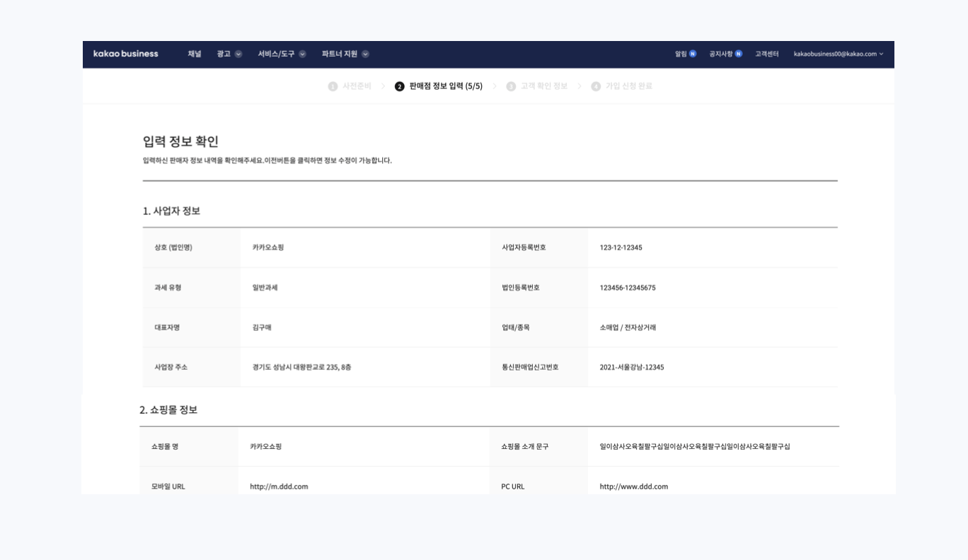This screenshot has width=968, height=560.
Task: Open 알림 notifications
Action: point(681,54)
